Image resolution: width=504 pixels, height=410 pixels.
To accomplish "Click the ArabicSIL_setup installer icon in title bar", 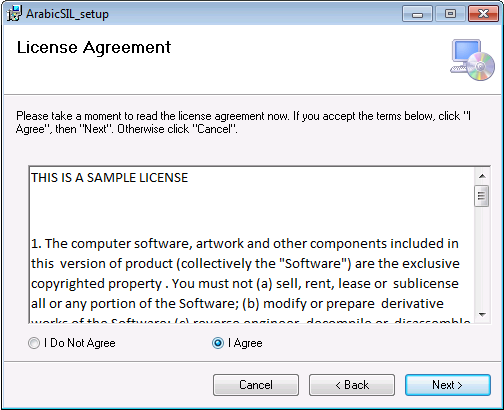I will pos(14,14).
